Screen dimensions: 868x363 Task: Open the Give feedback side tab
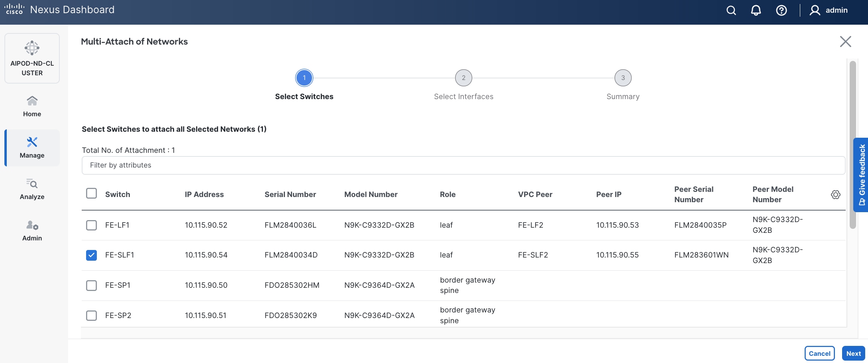click(x=862, y=175)
